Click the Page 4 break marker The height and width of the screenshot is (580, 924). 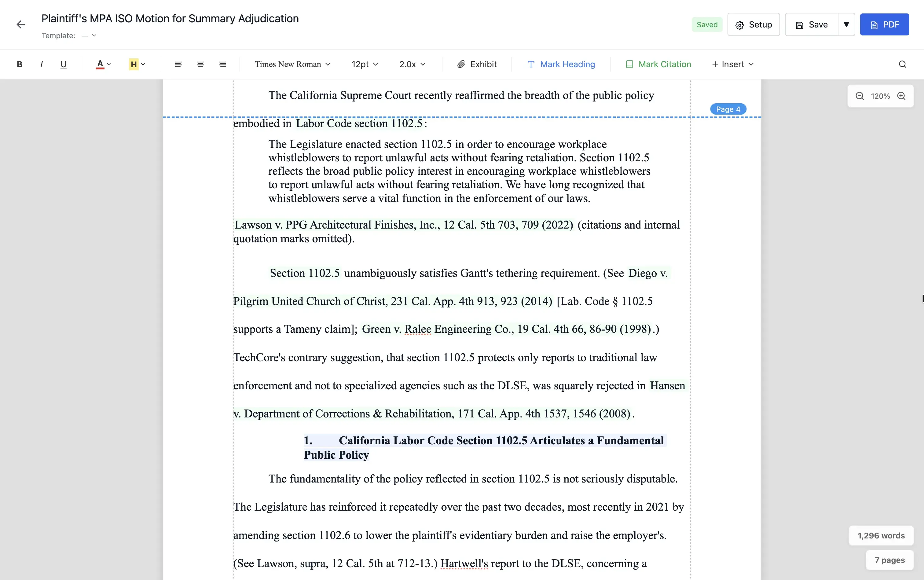(x=728, y=109)
